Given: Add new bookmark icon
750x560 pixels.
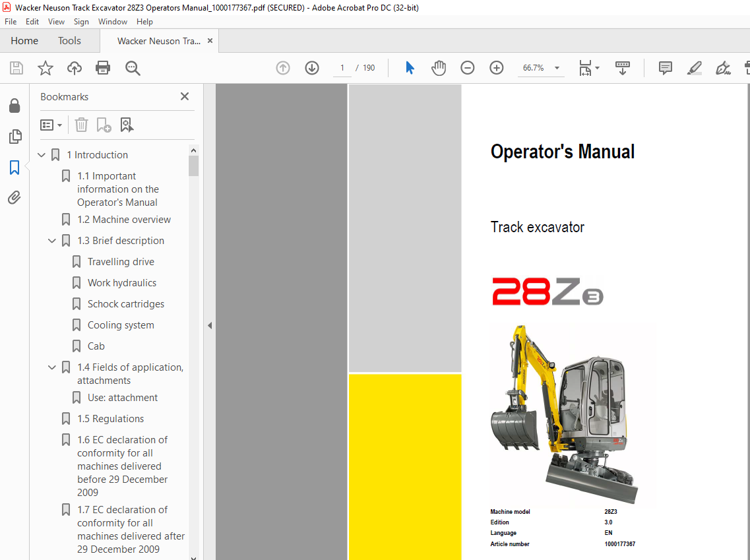Looking at the screenshot, I should (x=104, y=125).
